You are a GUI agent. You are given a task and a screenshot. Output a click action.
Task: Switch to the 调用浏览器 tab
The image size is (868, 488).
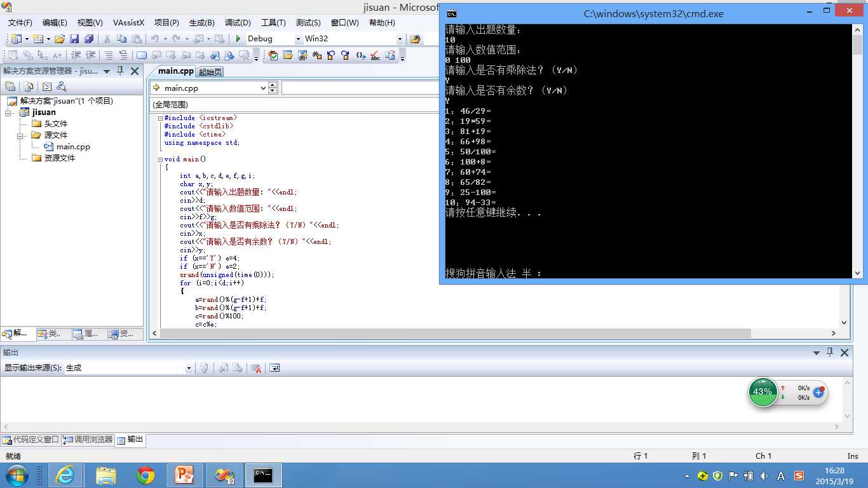click(88, 440)
